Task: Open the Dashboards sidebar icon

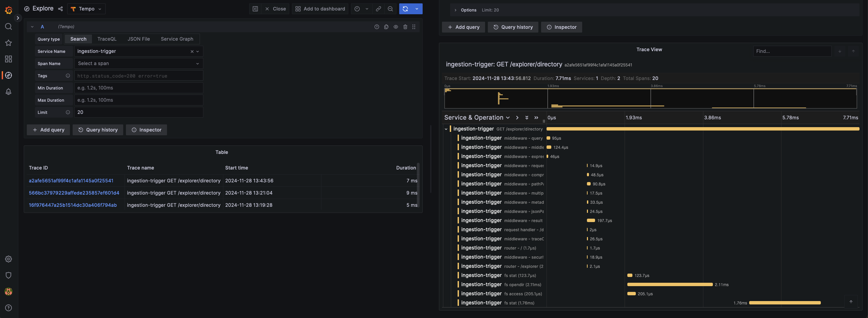Action: click(8, 59)
